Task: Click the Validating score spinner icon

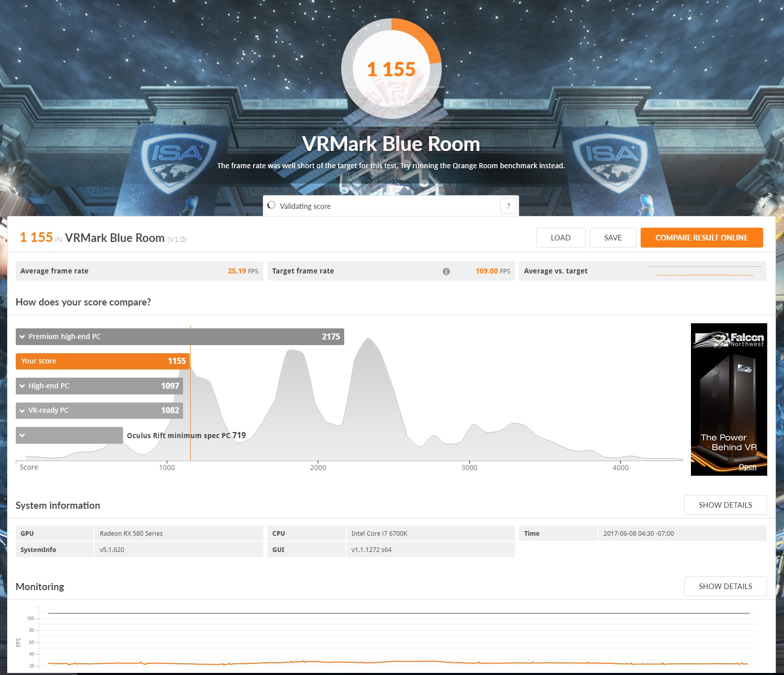Action: 272,205
